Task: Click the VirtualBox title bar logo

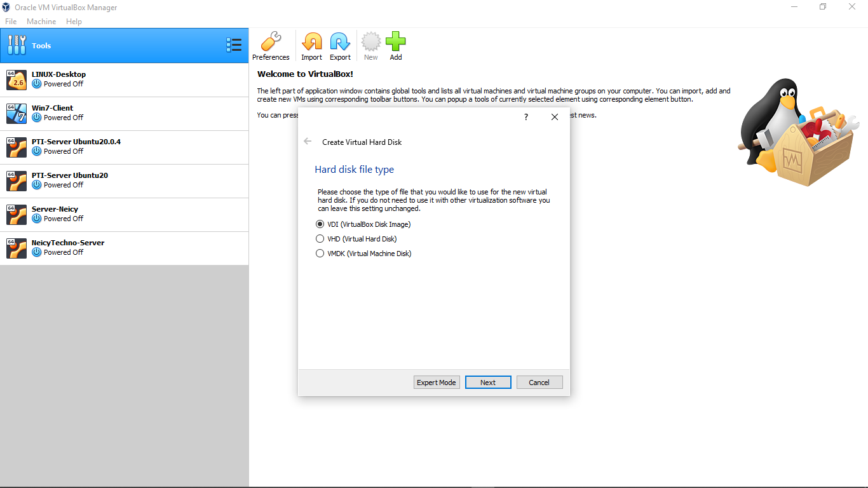Action: 6,8
